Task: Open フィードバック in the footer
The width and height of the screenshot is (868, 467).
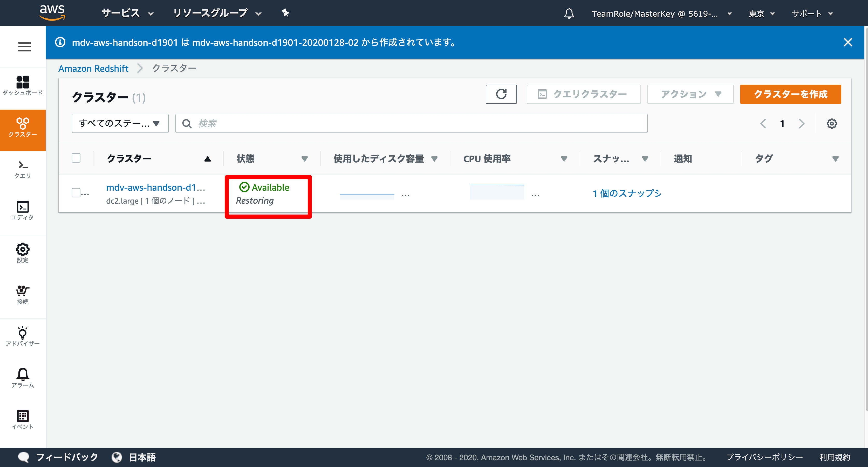Action: tap(58, 457)
